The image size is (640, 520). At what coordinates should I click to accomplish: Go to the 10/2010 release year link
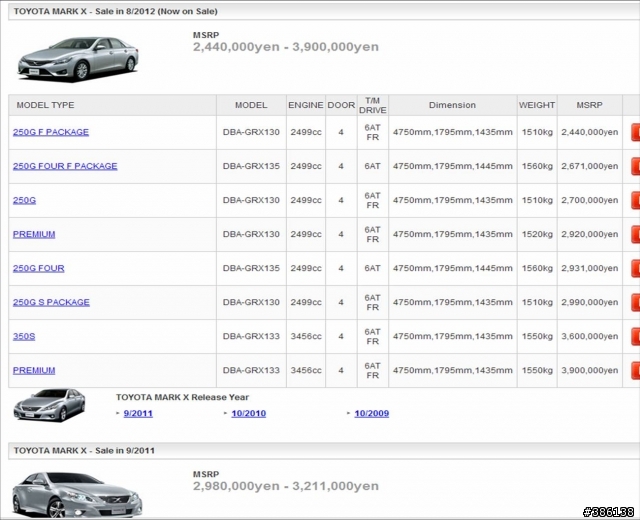pyautogui.click(x=249, y=413)
